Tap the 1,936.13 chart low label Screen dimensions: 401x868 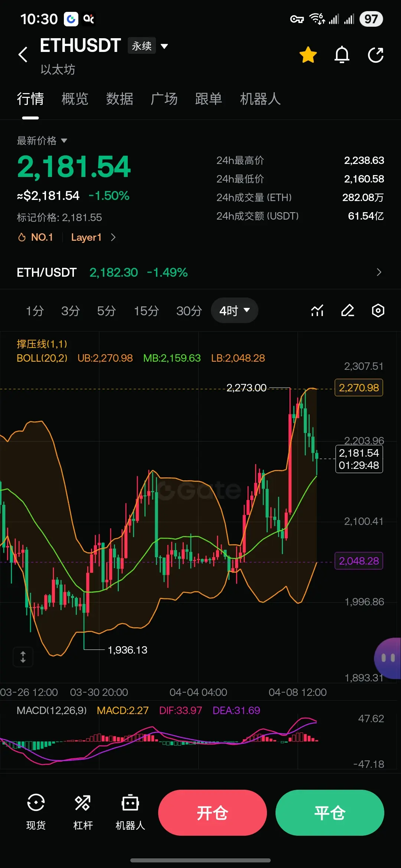[127, 650]
